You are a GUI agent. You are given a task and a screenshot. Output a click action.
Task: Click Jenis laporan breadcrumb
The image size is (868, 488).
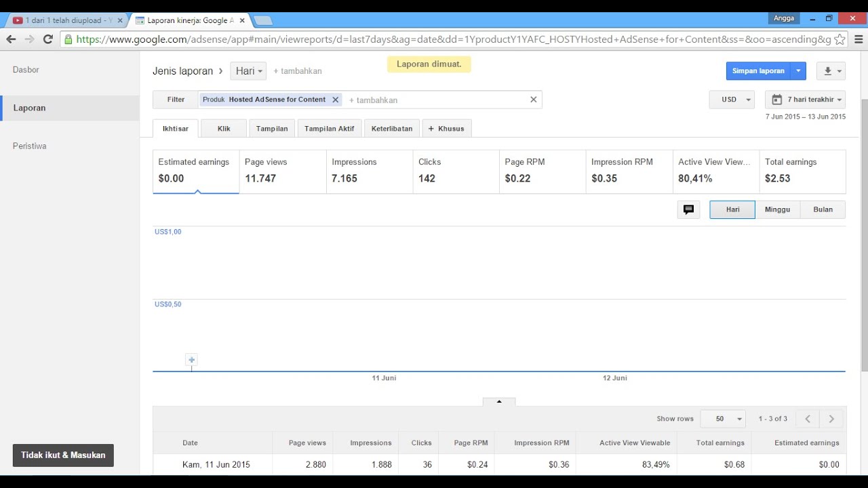point(182,71)
